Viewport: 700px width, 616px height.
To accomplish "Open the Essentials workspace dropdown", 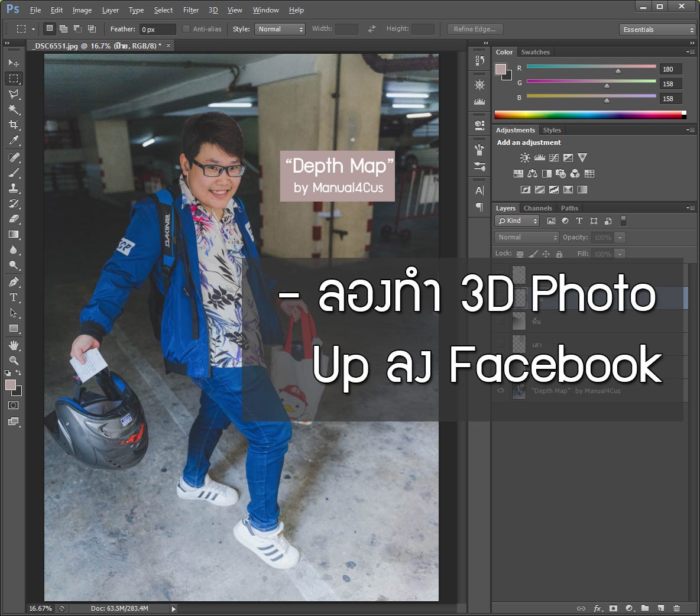I will (657, 30).
